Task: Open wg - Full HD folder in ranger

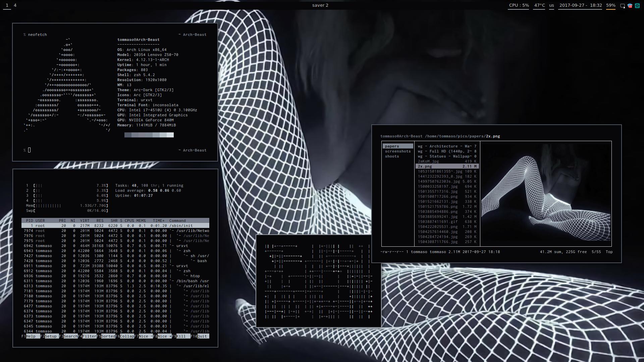Action: tap(447, 151)
